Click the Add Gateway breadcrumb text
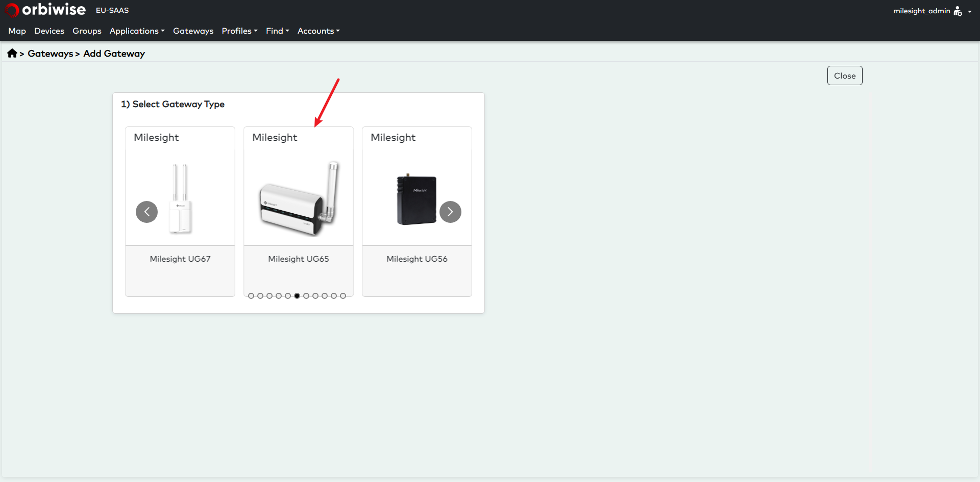 pyautogui.click(x=114, y=54)
